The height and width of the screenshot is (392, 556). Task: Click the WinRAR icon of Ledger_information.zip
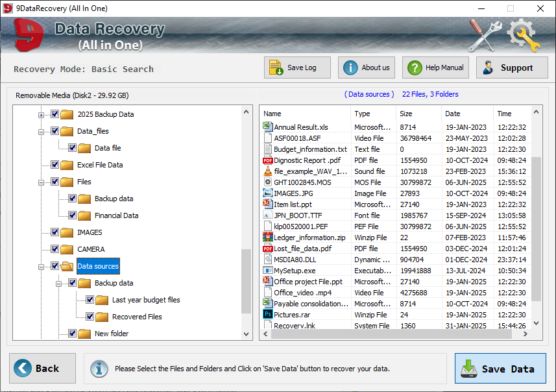[268, 237]
